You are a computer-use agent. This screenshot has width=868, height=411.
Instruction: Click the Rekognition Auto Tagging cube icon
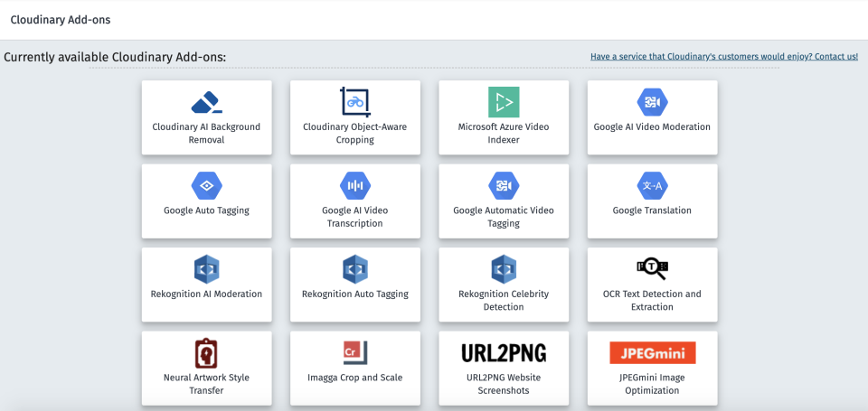click(354, 269)
